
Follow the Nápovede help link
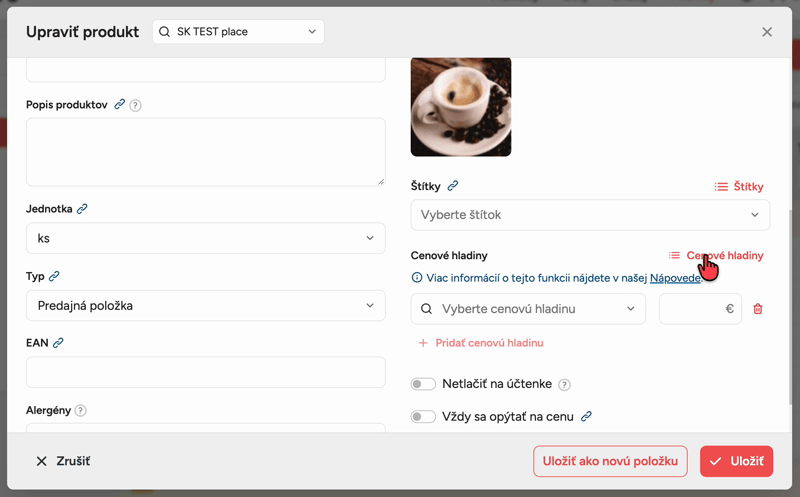click(x=675, y=278)
